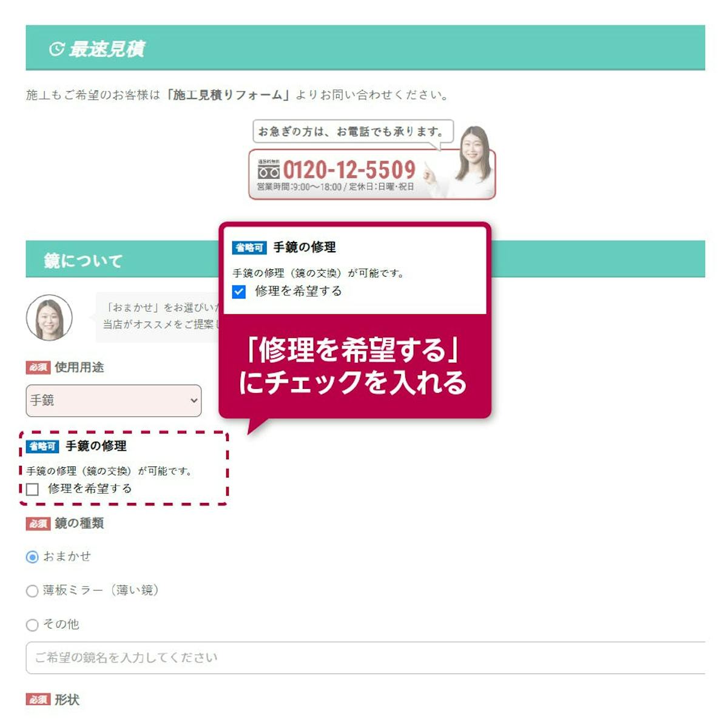Screen dimensions: 728x728
Task: Uncheck the checked 修理を希望する box in callout
Action: (x=239, y=292)
